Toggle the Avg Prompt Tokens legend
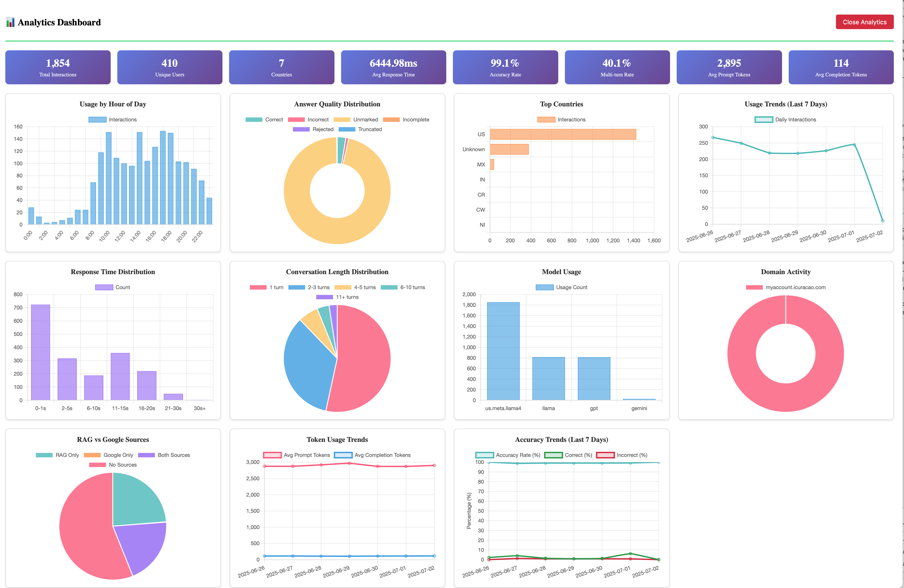 [x=297, y=455]
